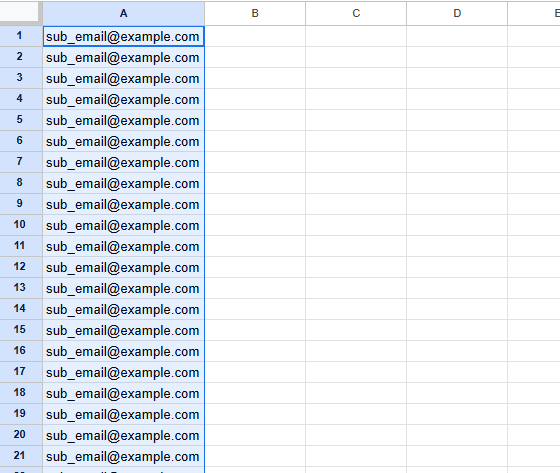560x473 pixels.
Task: Click empty cell D2
Action: [457, 57]
